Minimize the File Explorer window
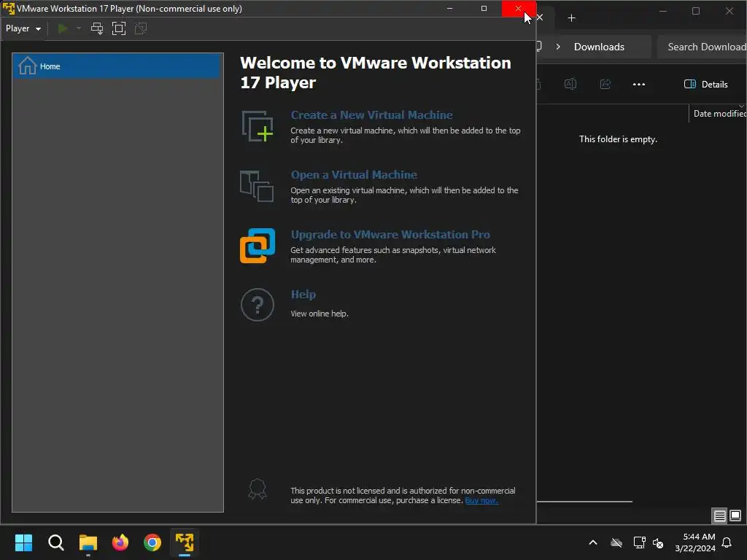Image resolution: width=747 pixels, height=560 pixels. coord(662,11)
